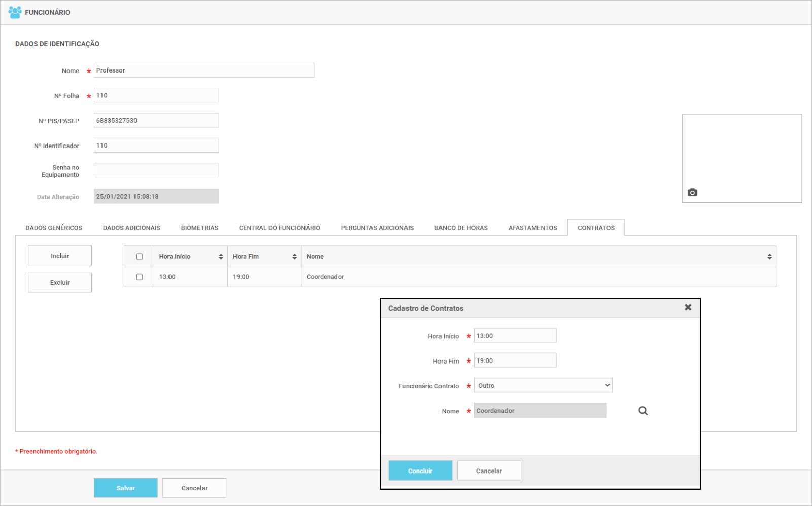
Task: Toggle the select-all checkbox in table header
Action: coord(139,257)
